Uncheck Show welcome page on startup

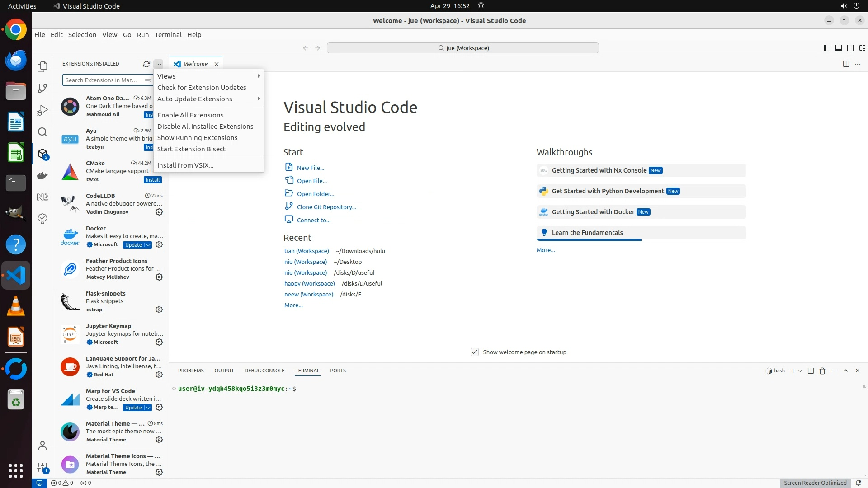474,352
